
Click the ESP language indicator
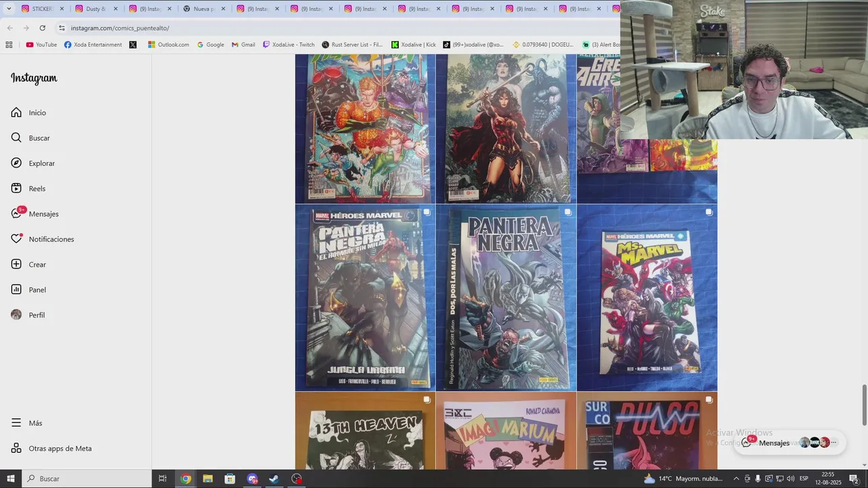pos(804,479)
